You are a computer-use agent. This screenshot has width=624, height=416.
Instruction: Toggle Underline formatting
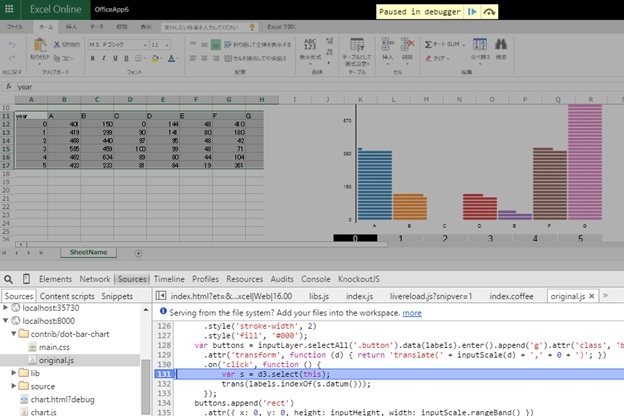115,58
